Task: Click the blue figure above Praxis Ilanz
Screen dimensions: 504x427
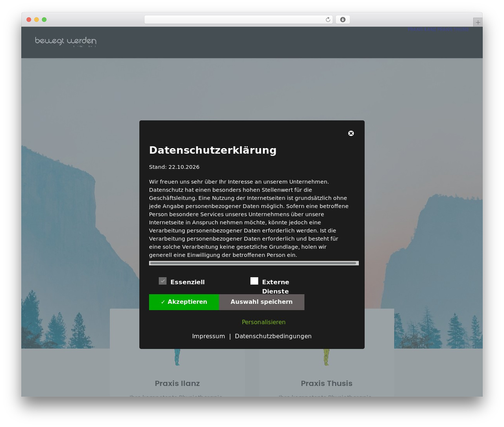Action: (x=177, y=357)
